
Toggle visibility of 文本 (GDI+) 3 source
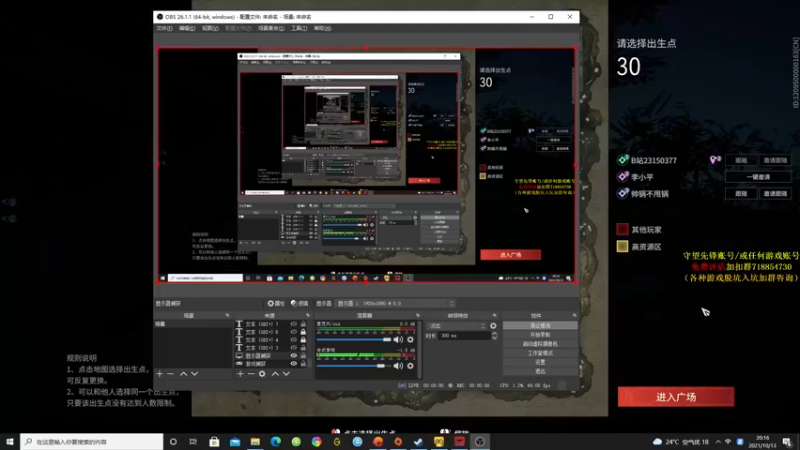click(x=293, y=347)
